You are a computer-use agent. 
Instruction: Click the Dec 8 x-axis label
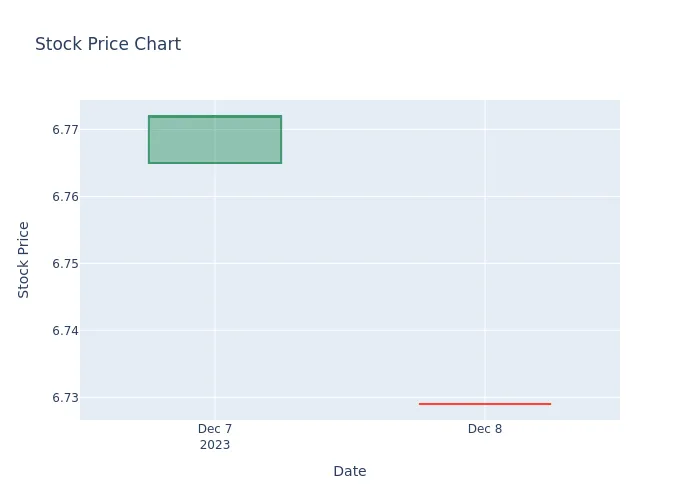pos(485,429)
